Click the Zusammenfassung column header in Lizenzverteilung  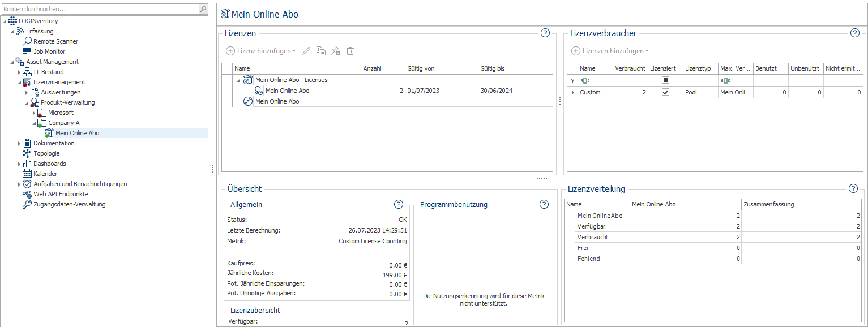click(x=801, y=204)
